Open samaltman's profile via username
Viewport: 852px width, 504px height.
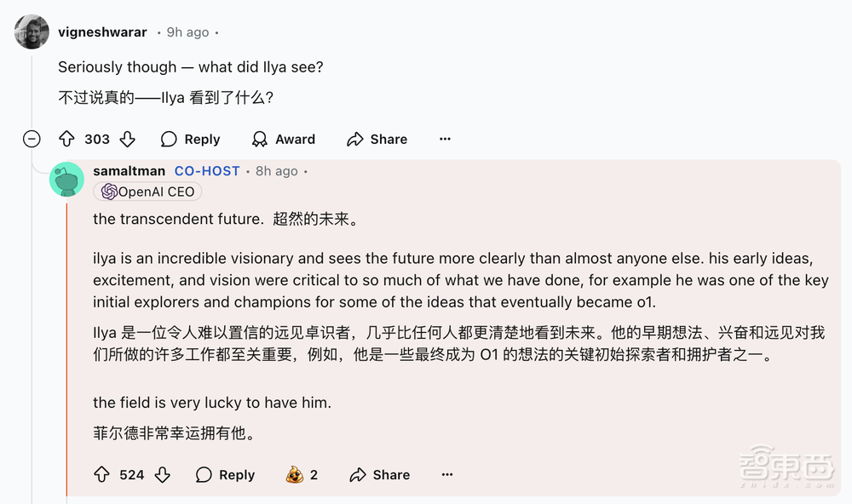click(129, 170)
